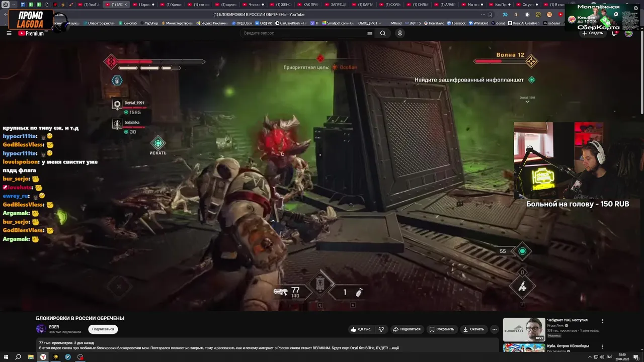Open the 'ОРД Ozon' bookmark
This screenshot has height=362, width=644.
click(x=242, y=23)
